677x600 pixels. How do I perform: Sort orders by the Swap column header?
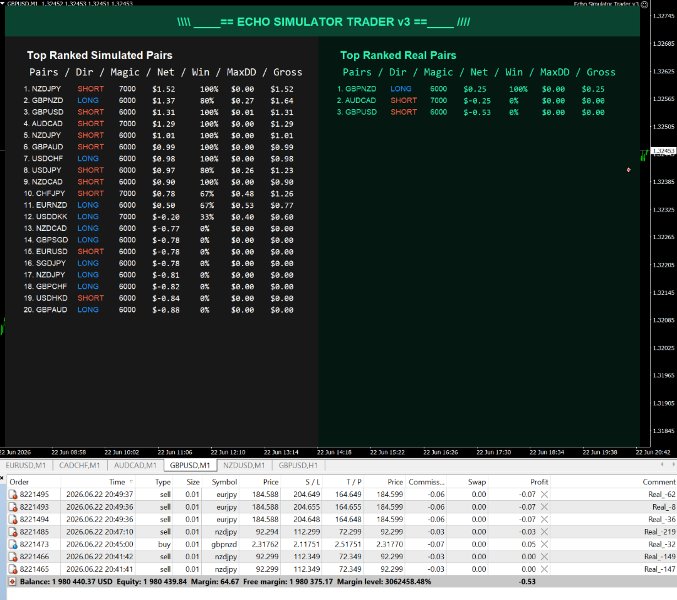point(477,482)
